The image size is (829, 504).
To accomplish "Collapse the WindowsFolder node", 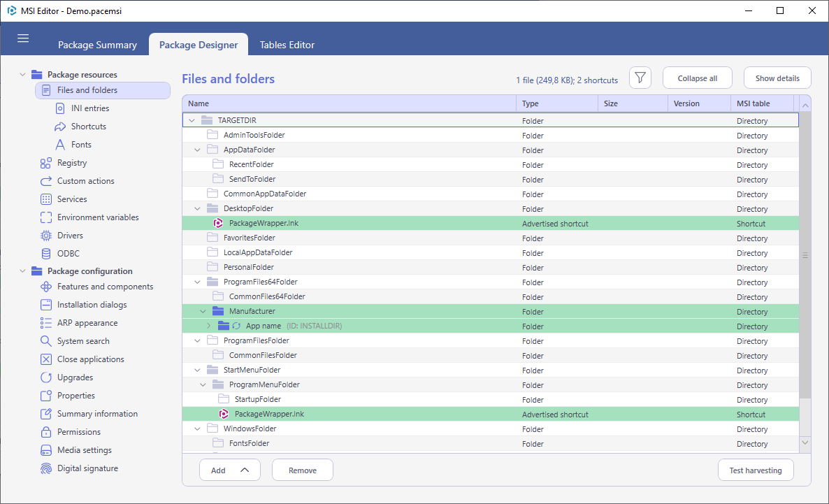I will click(197, 429).
